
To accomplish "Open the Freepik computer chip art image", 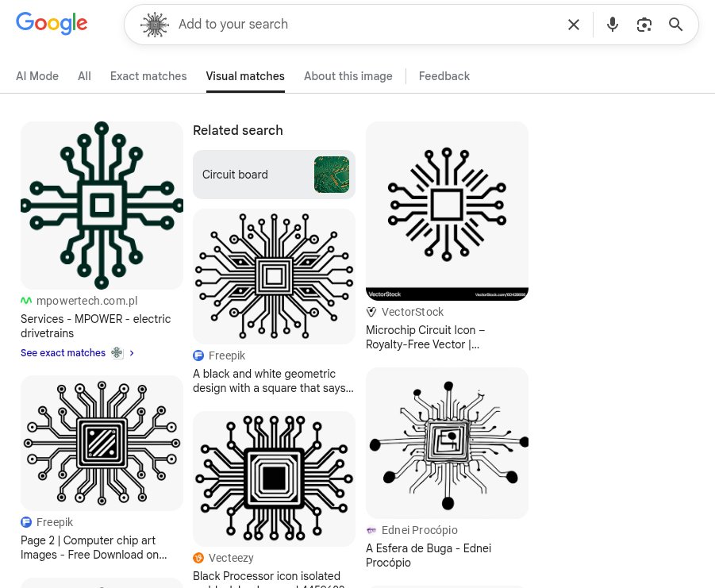I will click(x=102, y=443).
